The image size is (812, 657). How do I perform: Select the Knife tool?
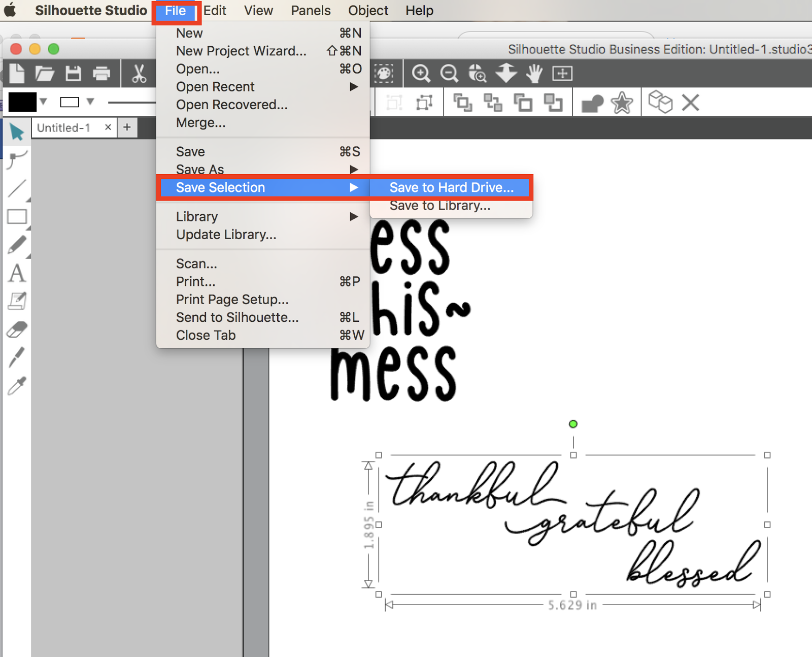coord(16,357)
